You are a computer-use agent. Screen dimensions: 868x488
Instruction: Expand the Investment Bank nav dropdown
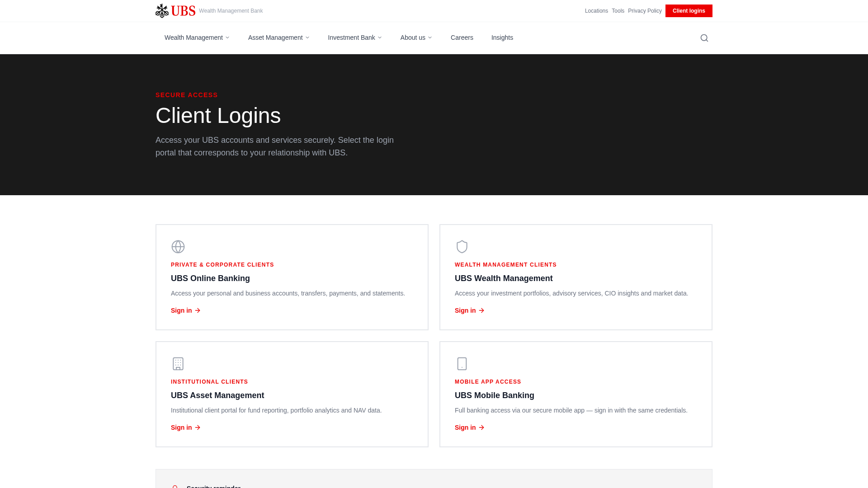pyautogui.click(x=355, y=38)
